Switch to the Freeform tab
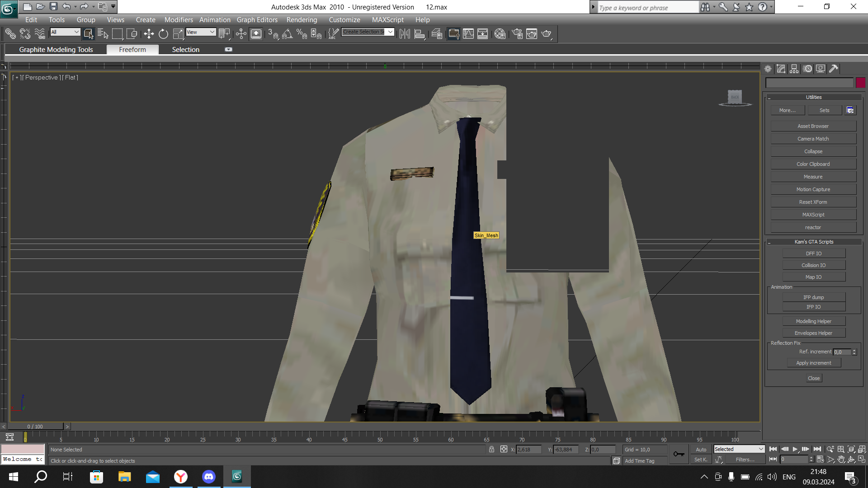 (132, 50)
